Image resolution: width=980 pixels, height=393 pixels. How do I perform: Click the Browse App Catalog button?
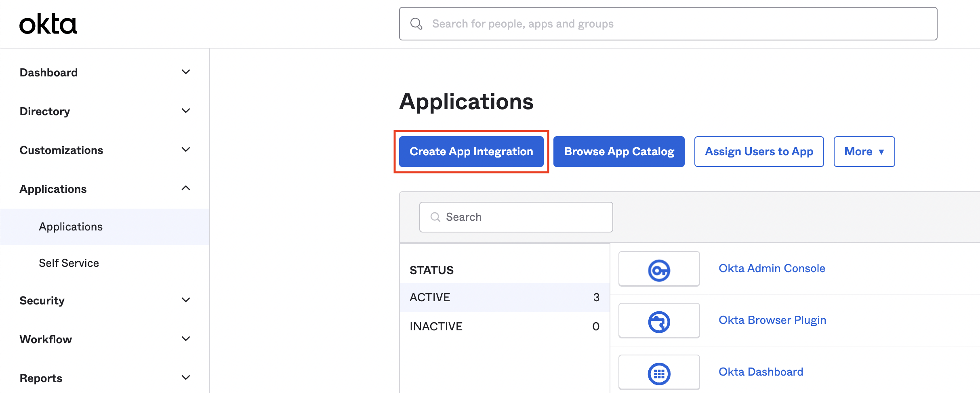coord(618,151)
